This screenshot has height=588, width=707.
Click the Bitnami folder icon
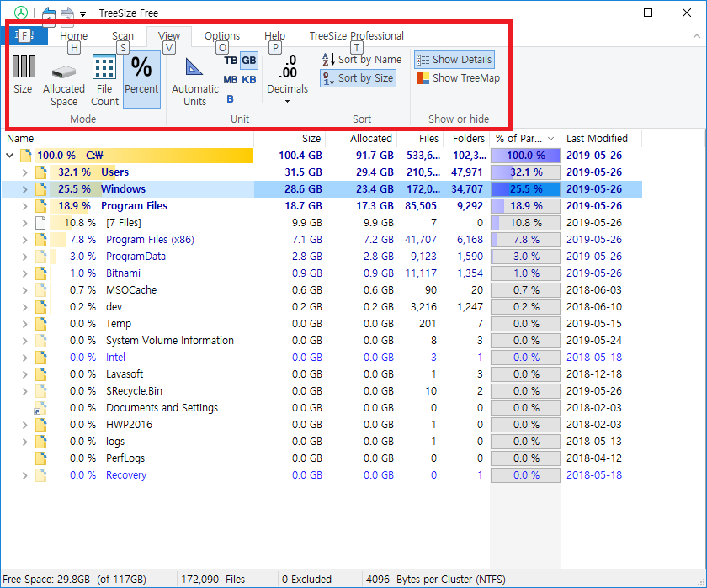(41, 273)
